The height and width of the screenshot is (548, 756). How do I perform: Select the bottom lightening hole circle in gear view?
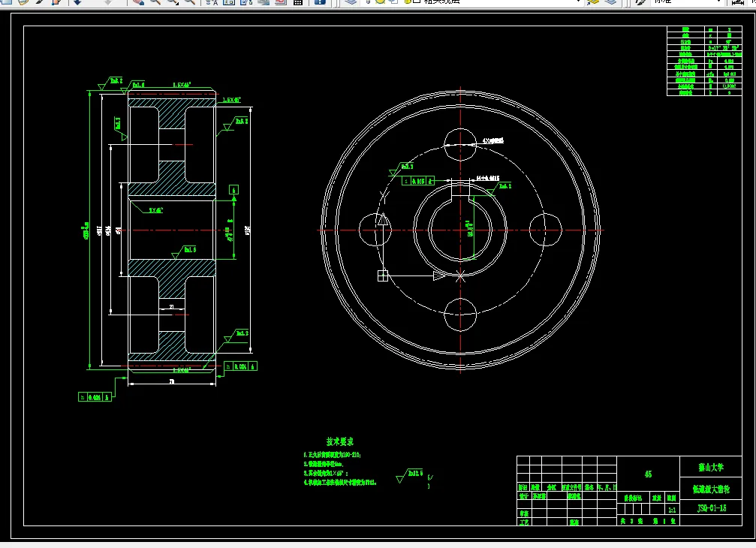point(460,315)
